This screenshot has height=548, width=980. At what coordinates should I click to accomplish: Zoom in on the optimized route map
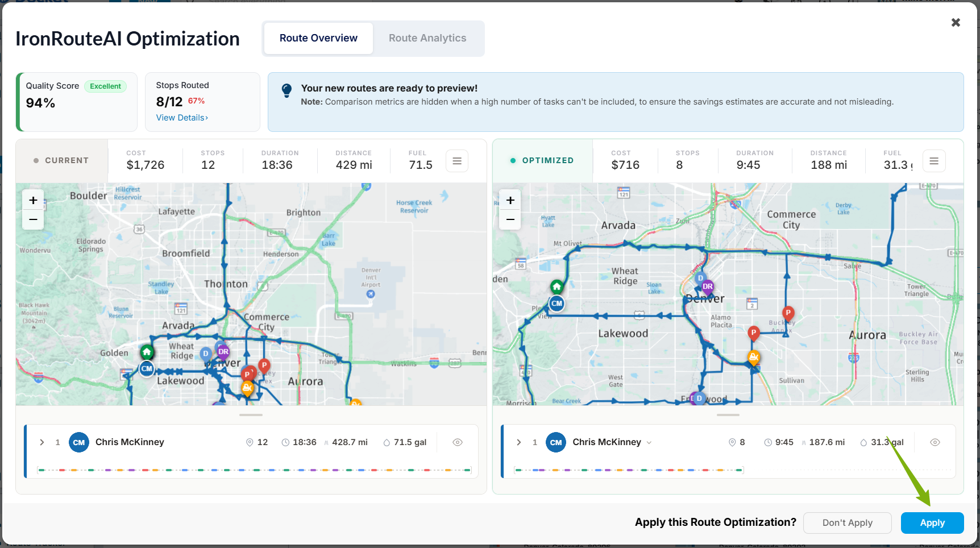[510, 200]
